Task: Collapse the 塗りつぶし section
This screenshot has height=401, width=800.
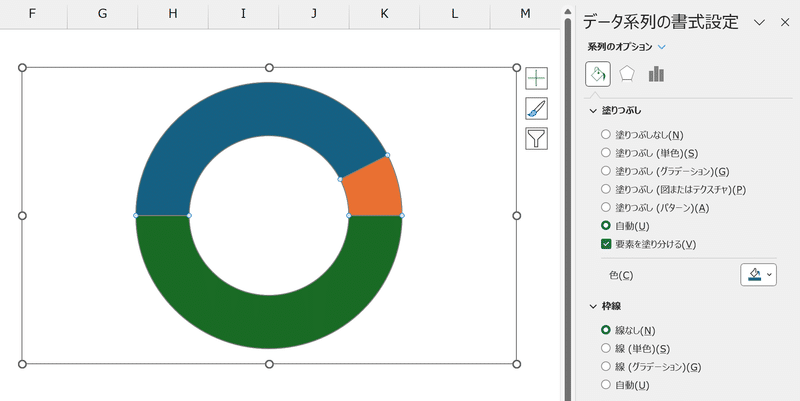Action: coord(593,111)
